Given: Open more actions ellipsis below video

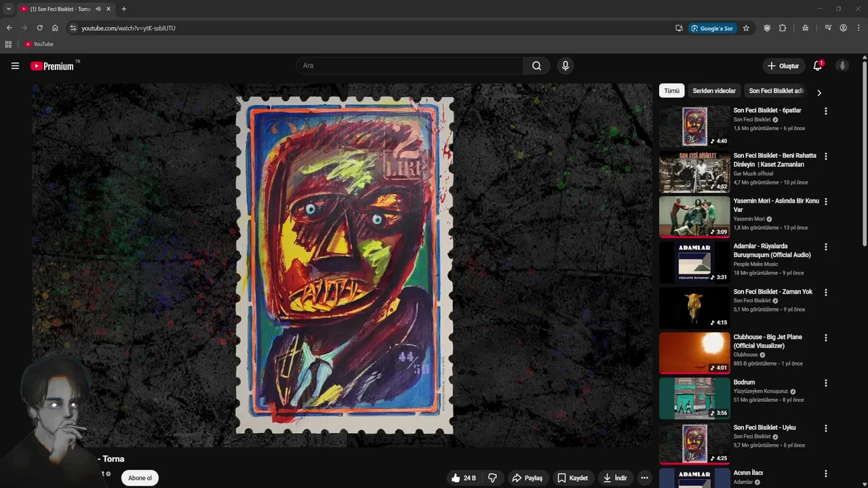Looking at the screenshot, I should pos(644,478).
